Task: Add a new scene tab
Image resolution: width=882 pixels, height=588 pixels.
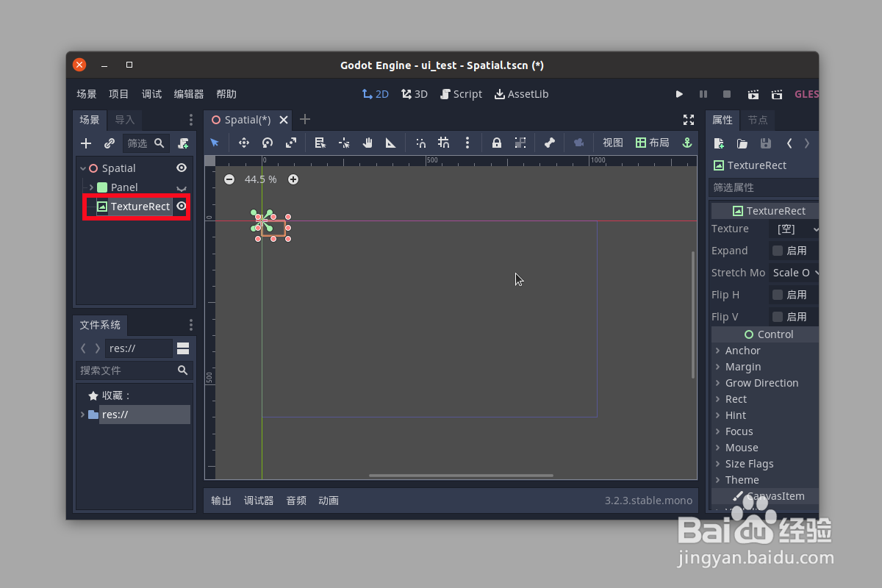Action: 305,119
